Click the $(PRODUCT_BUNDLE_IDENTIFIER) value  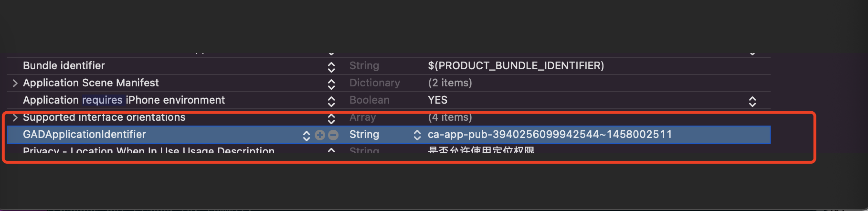pyautogui.click(x=516, y=66)
